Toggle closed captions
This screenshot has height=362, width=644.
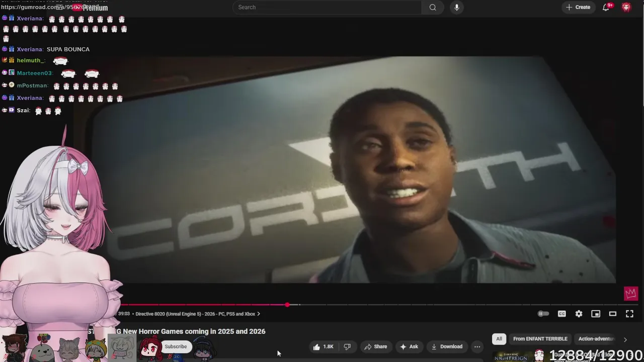562,314
